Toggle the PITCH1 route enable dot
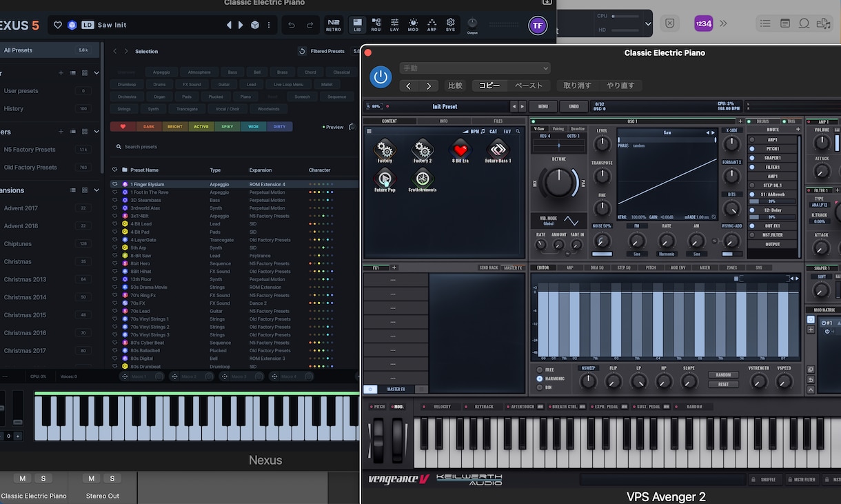This screenshot has height=504, width=841. pyautogui.click(x=752, y=148)
